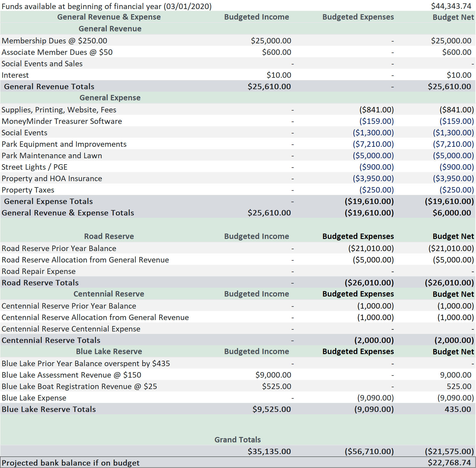Click the ($3,950.00) budgeted expenses cell
This screenshot has height=468, width=476.
[x=373, y=178]
